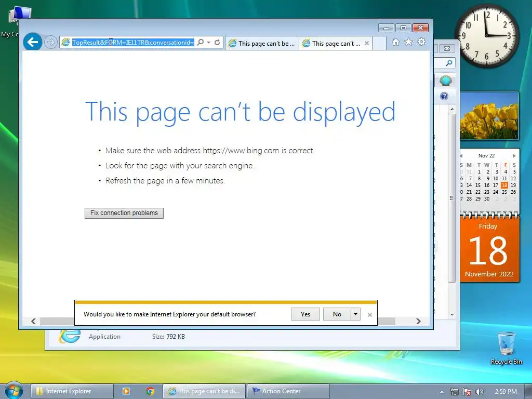
Task: Choose No for default browser prompt
Action: coord(337,314)
